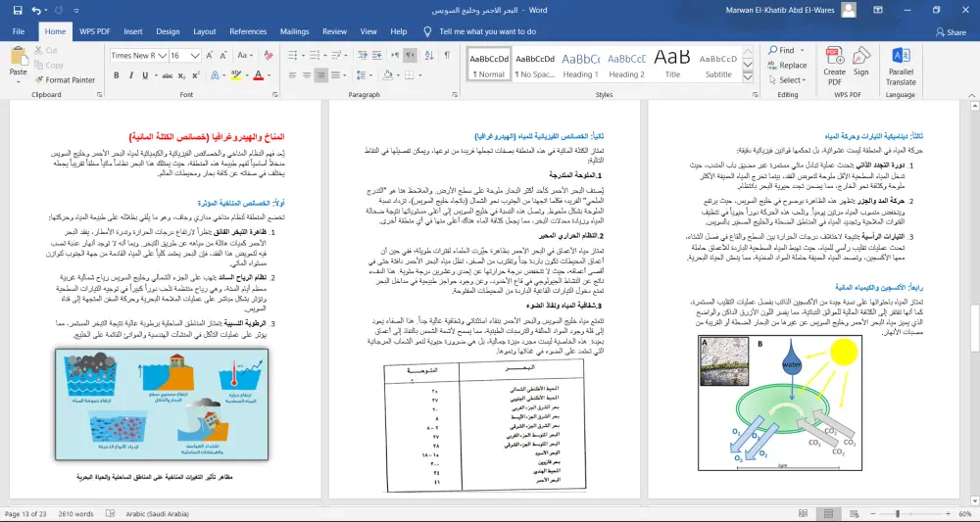Apply the Heading 1 style
This screenshot has width=980, height=522.
(580, 64)
